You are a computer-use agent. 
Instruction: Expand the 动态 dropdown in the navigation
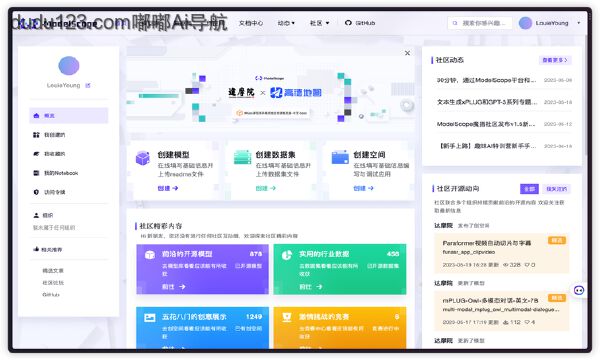click(286, 23)
